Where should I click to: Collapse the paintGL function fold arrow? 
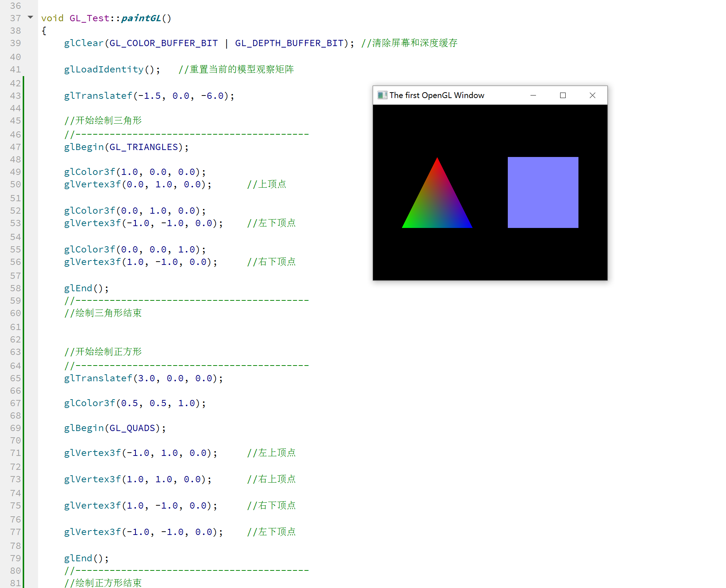(30, 17)
